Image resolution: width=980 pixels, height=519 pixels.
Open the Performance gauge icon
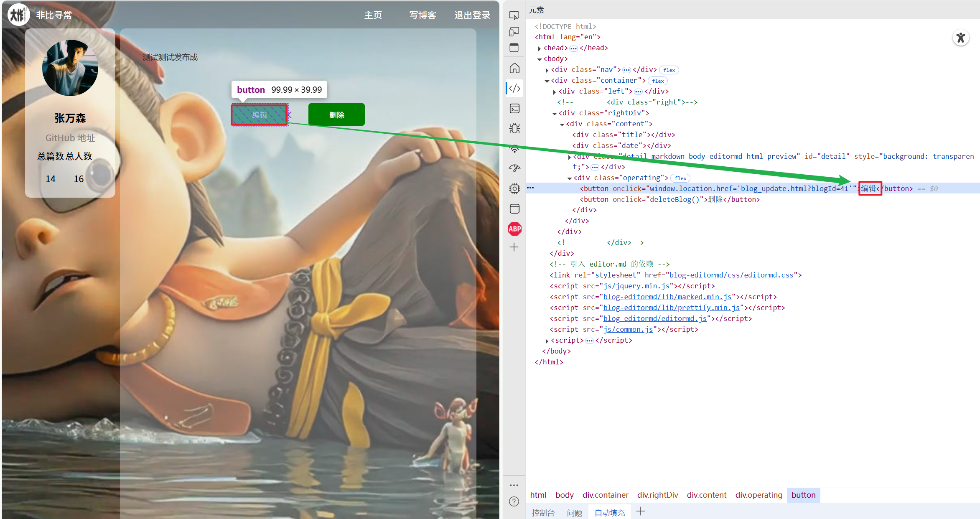coord(514,168)
